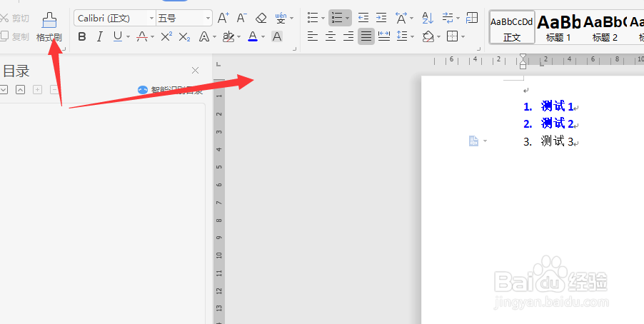Apply subscript formatting
This screenshot has height=324, width=644.
click(x=184, y=37)
